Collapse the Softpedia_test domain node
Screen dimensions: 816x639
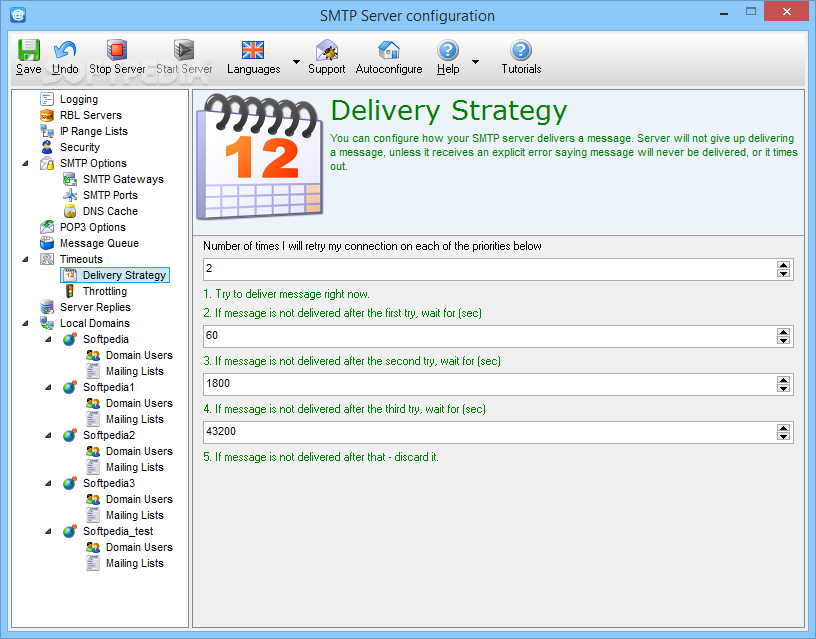coord(48,531)
